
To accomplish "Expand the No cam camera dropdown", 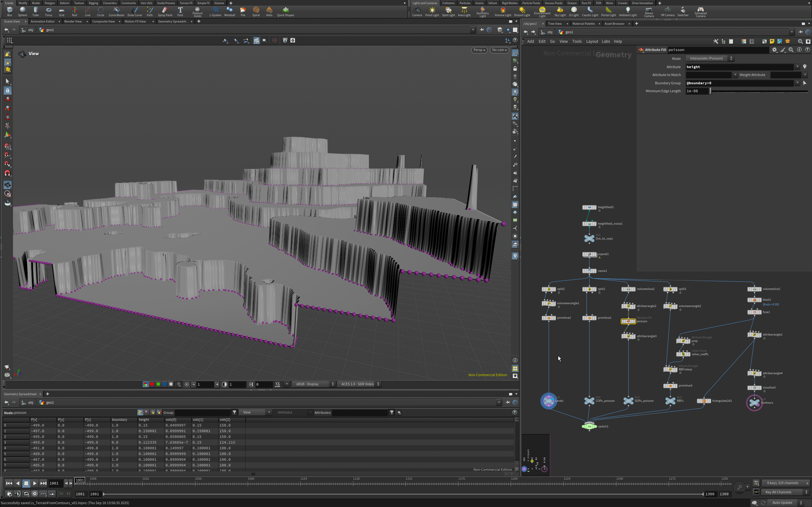I will (499, 50).
